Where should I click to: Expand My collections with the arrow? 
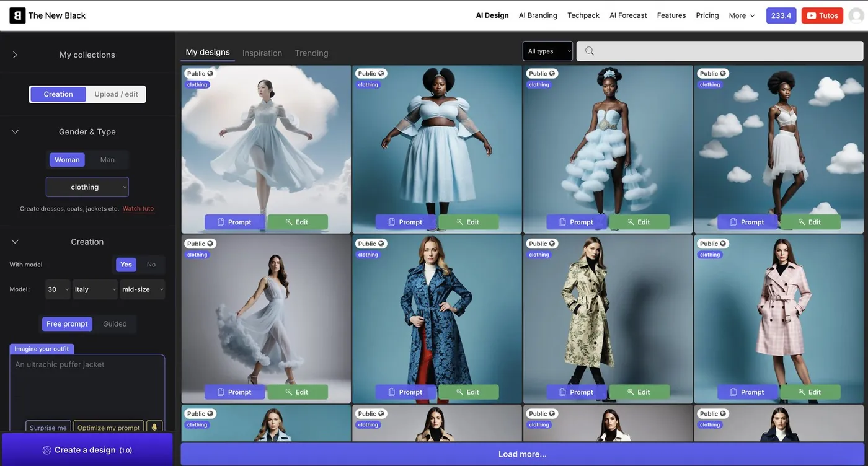click(15, 55)
